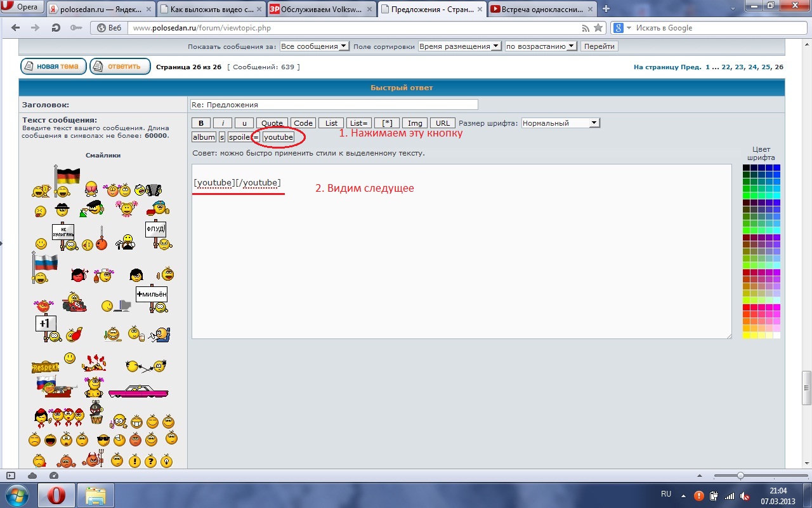Insert the 'Respekt' smiley

click(45, 366)
